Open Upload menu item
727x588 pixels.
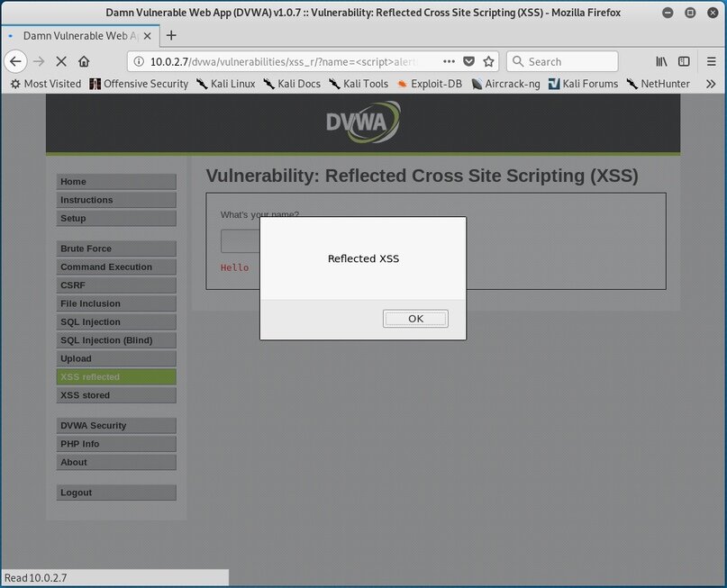click(x=116, y=358)
